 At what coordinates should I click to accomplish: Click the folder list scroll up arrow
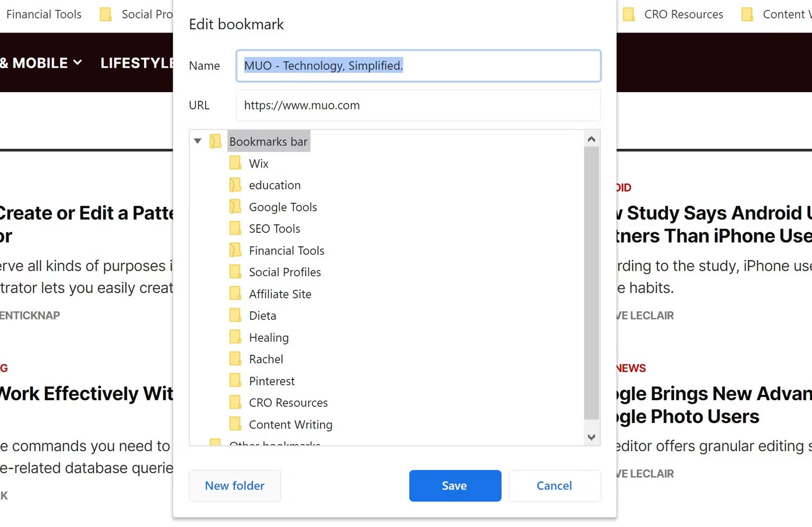click(x=592, y=139)
